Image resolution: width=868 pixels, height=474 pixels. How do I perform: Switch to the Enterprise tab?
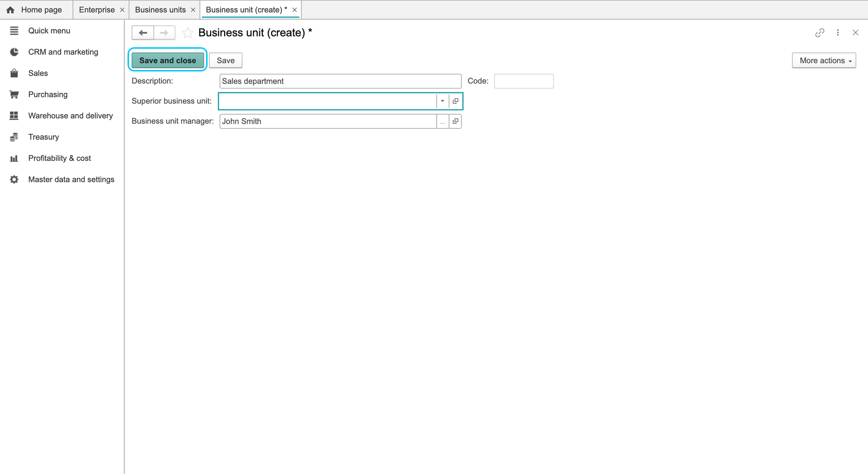point(97,10)
